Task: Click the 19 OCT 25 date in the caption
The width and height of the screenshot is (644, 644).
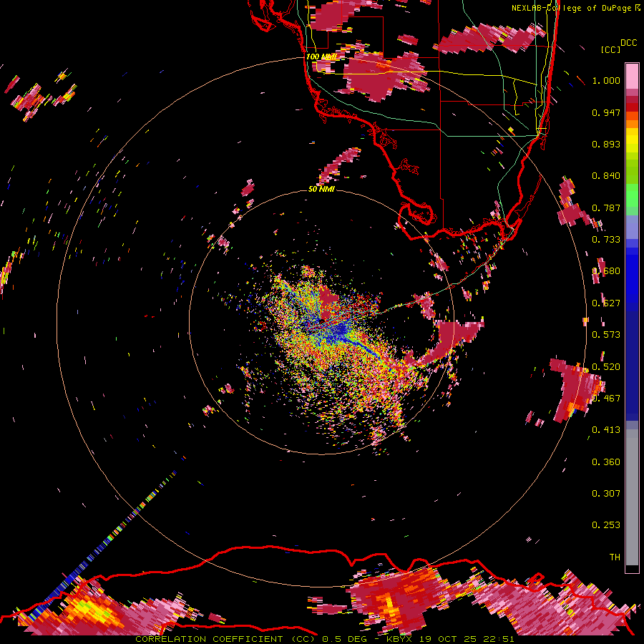Action: point(448,639)
